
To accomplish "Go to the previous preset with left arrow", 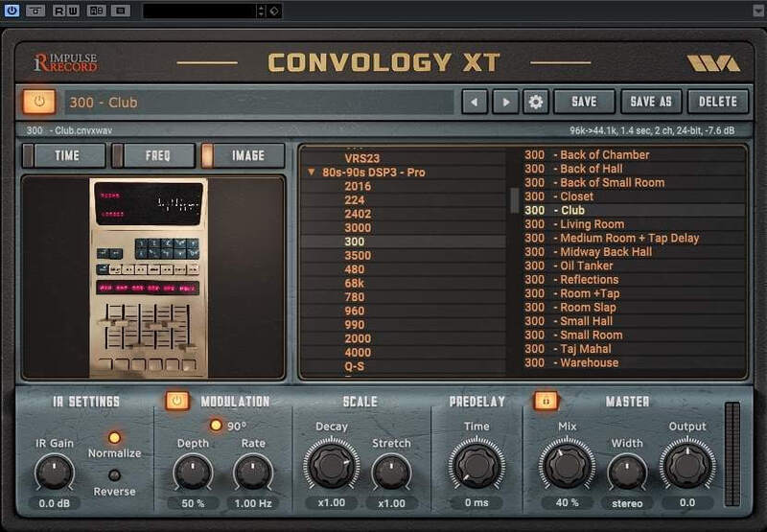I will [x=475, y=102].
